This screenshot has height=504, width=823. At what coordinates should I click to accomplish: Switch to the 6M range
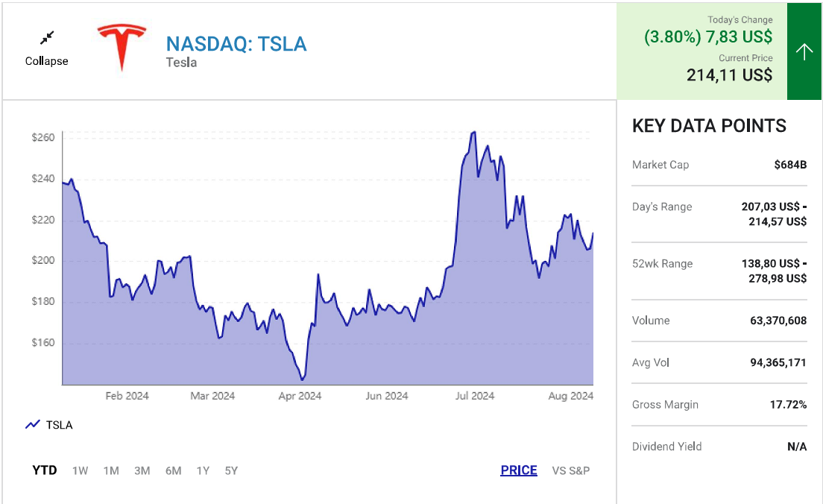(x=173, y=470)
